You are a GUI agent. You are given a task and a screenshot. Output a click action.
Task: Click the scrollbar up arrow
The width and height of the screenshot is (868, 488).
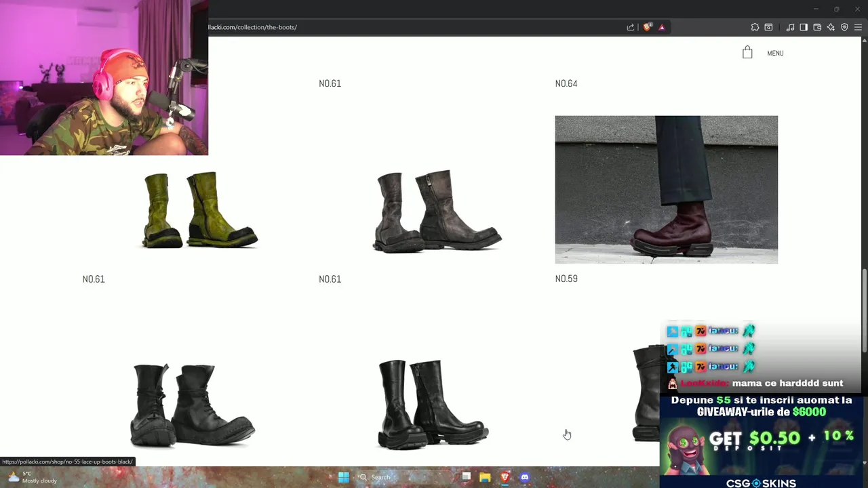(864, 41)
